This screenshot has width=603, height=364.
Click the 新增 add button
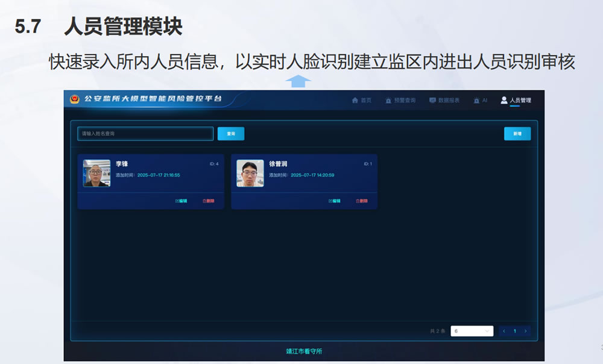(x=517, y=134)
